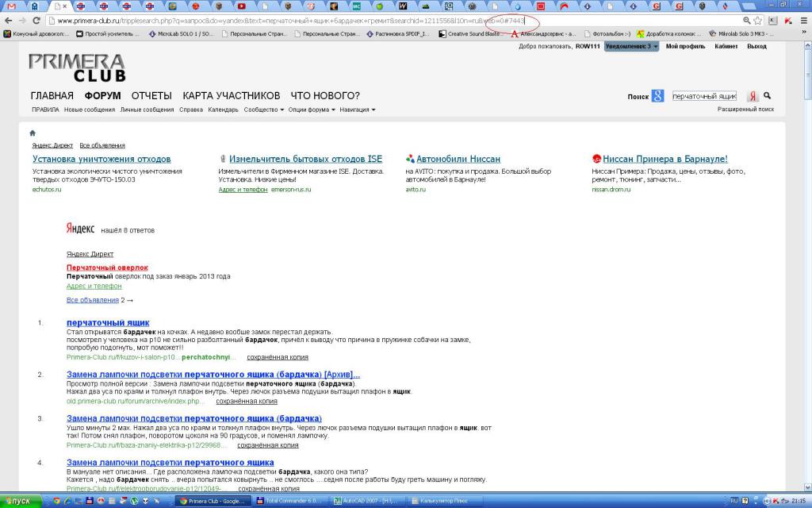
Task: Open the 'Простой усилитель' bookmark
Action: tap(108, 33)
